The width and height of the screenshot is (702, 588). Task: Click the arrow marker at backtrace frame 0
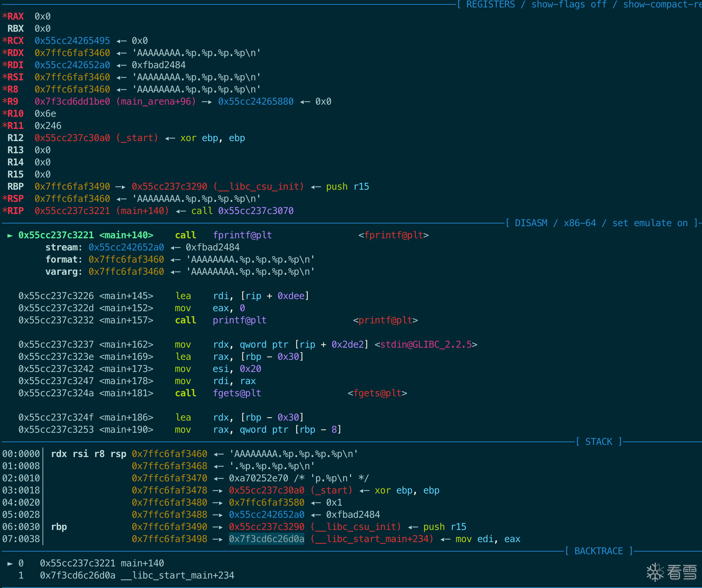click(10, 563)
